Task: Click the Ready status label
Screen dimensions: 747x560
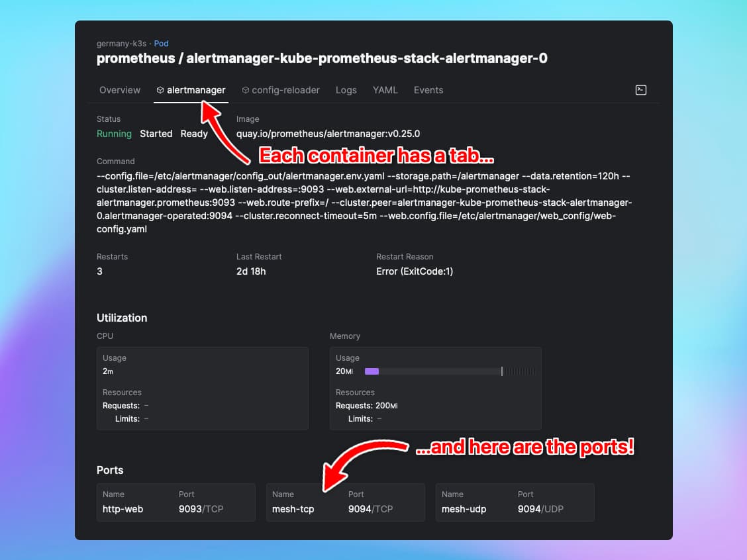Action: 194,134
